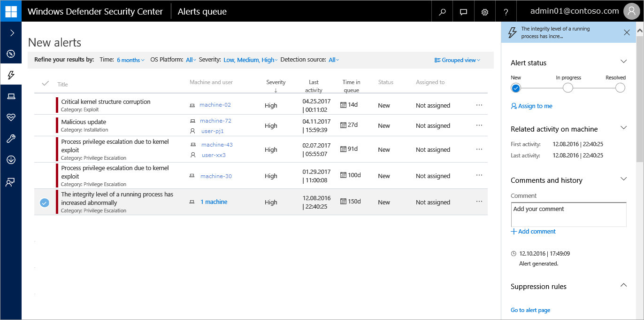This screenshot has width=644, height=320.
Task: Open the Severity filter dropdown
Action: (250, 60)
